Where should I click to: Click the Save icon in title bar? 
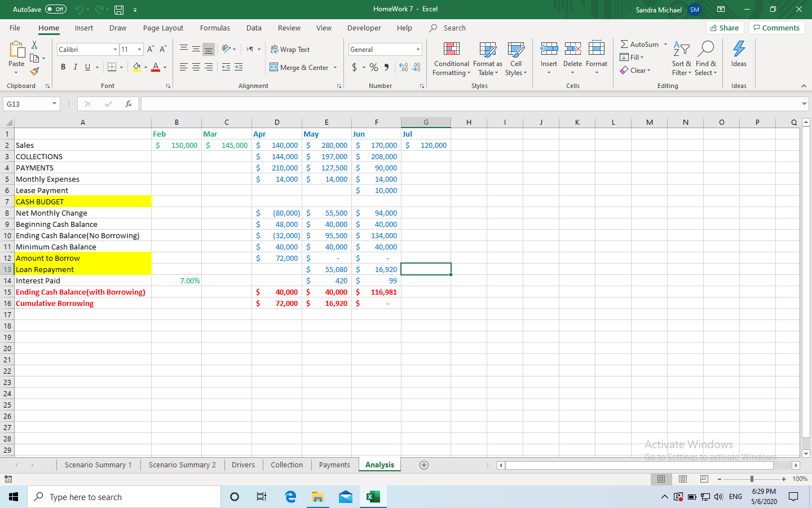point(119,10)
